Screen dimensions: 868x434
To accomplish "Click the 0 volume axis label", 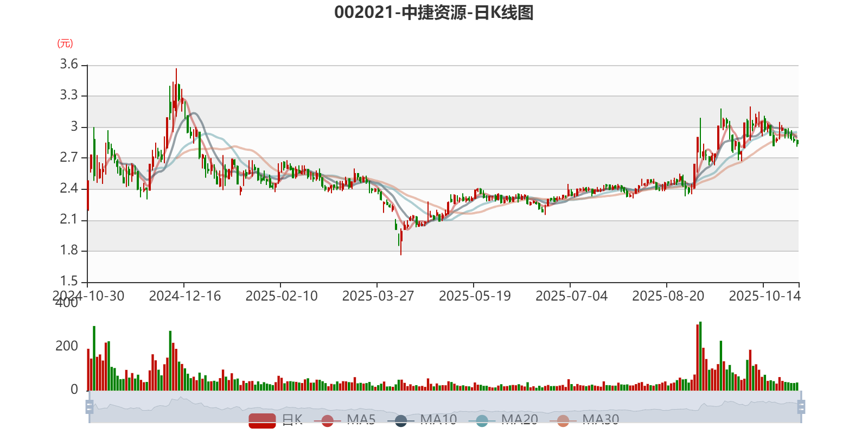I will pyautogui.click(x=74, y=390).
